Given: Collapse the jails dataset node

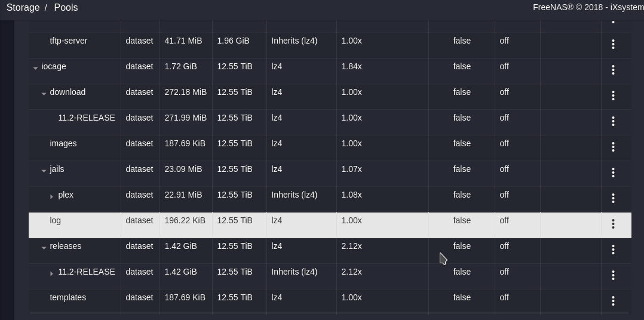Looking at the screenshot, I should pyautogui.click(x=44, y=171).
